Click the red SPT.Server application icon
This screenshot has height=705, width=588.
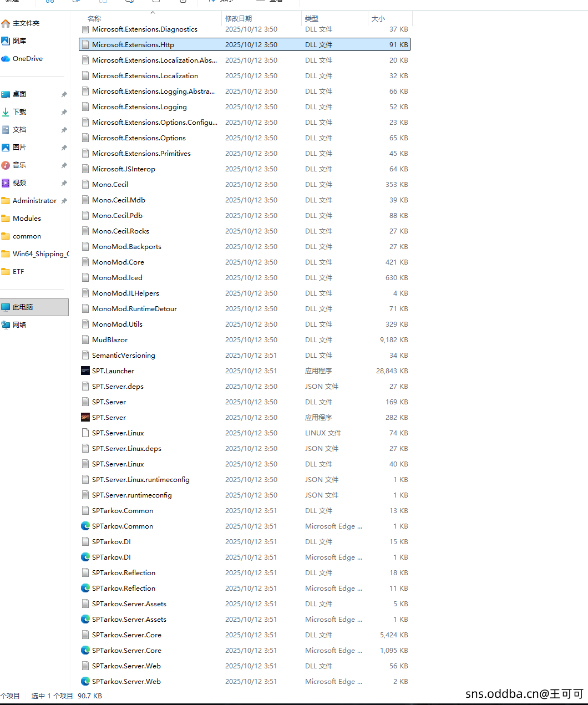[x=85, y=417]
